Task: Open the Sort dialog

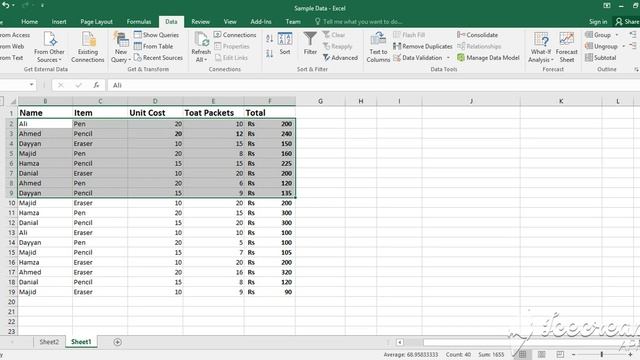Action: click(x=285, y=44)
